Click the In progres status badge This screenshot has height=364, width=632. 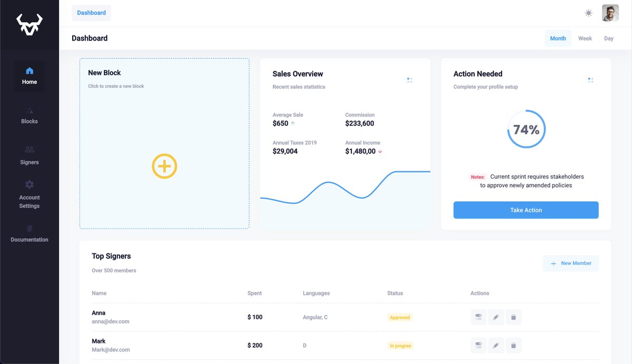pyautogui.click(x=400, y=346)
